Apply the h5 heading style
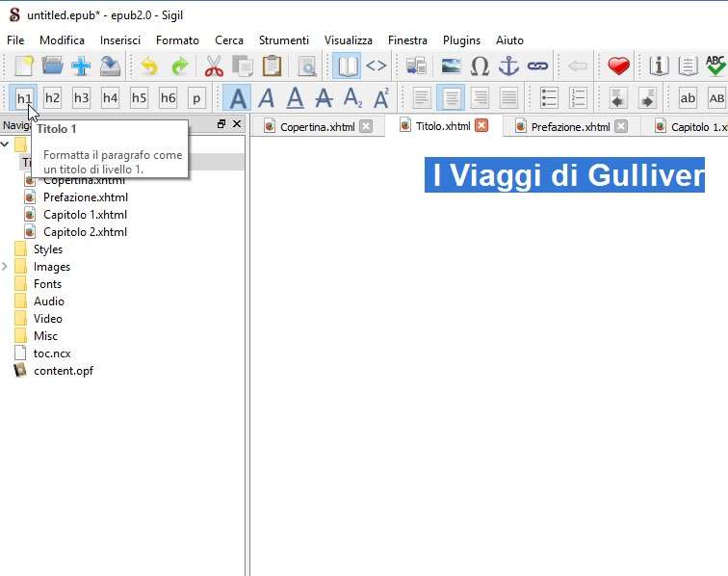728x576 pixels. point(139,98)
